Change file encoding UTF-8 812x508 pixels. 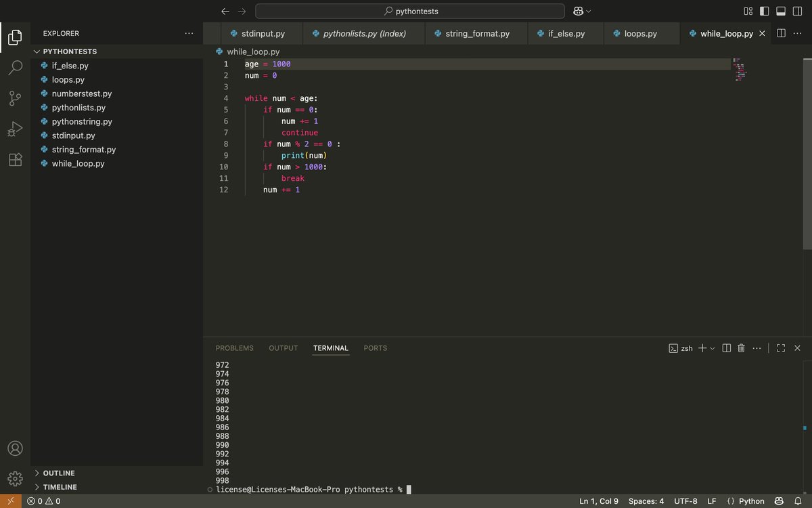pyautogui.click(x=685, y=501)
